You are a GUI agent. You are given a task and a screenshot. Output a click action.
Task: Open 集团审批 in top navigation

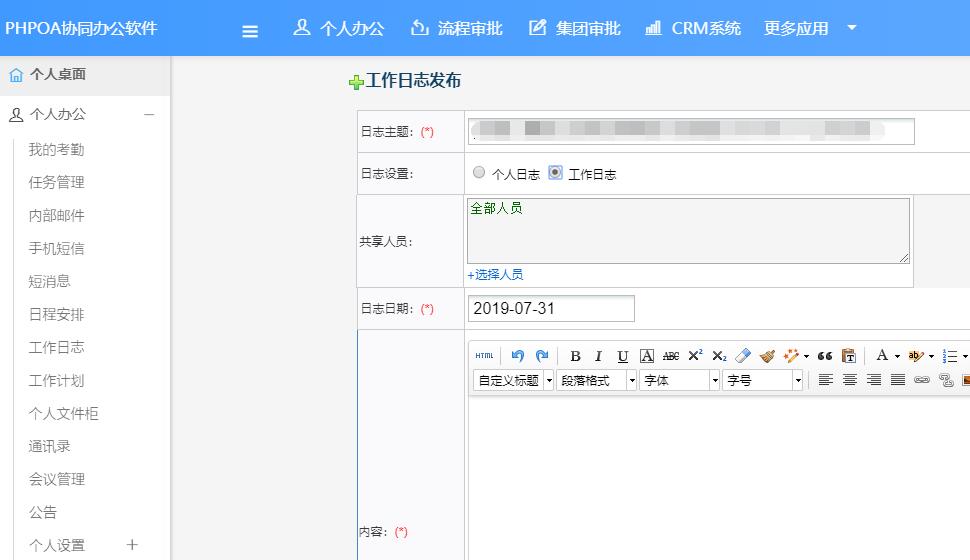point(574,28)
